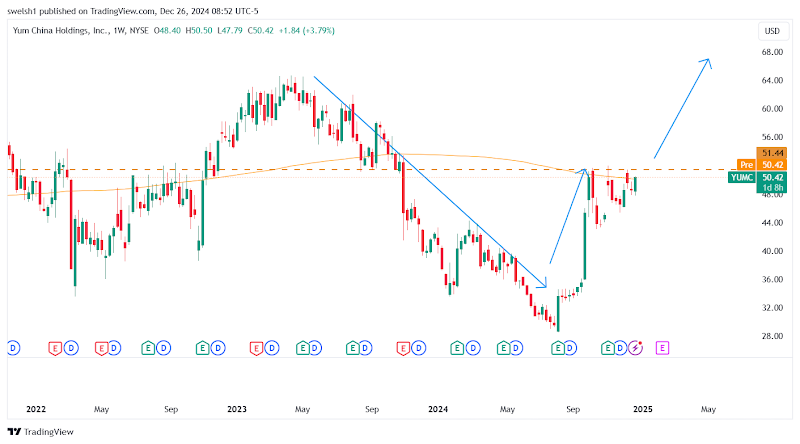This screenshot has width=800, height=444.
Task: Click the purple lightning bolt event marker
Action: coord(635,348)
